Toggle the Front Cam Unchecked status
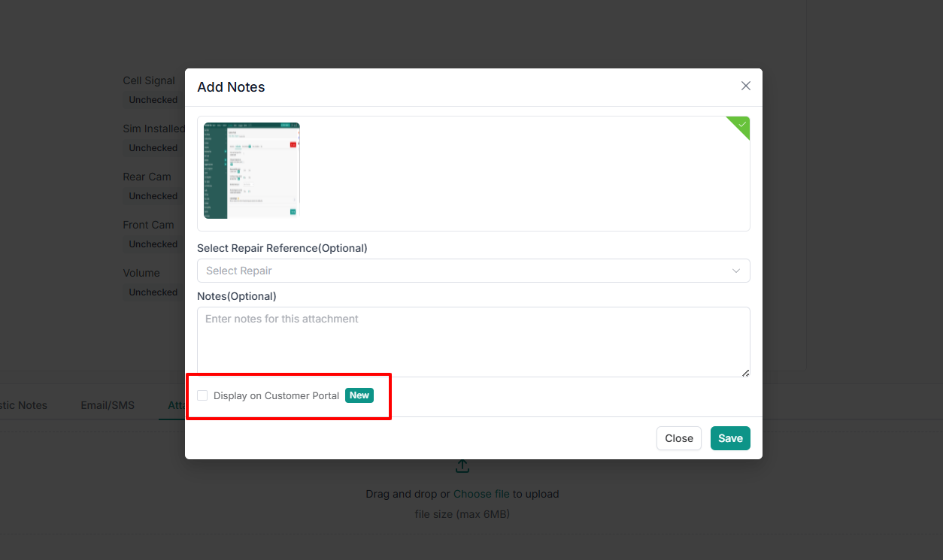This screenshot has width=943, height=560. 153,244
